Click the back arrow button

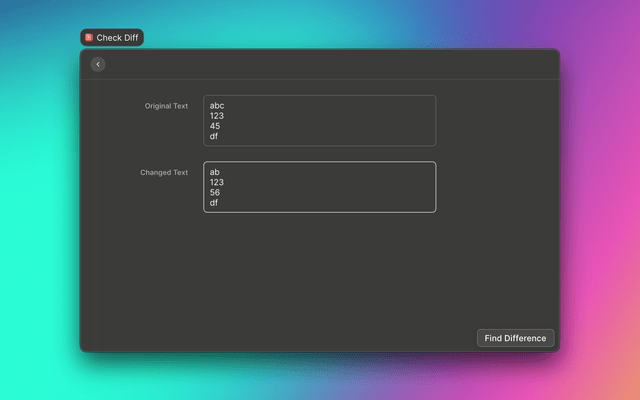pyautogui.click(x=98, y=64)
